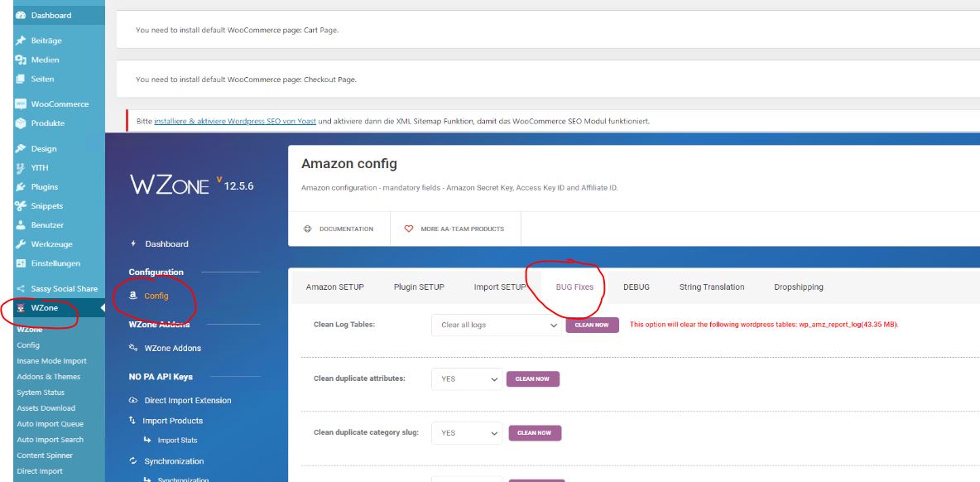Click the YITH icon in the sidebar
This screenshot has height=482, width=980.
(x=21, y=167)
